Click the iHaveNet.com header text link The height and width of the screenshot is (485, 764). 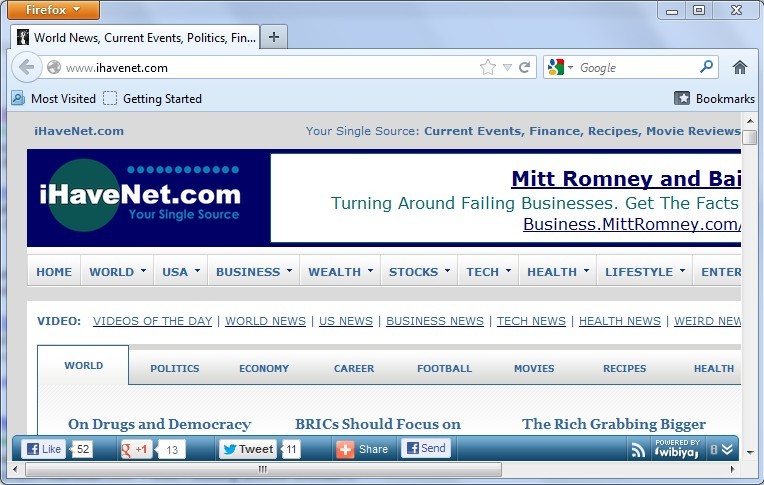pos(79,131)
